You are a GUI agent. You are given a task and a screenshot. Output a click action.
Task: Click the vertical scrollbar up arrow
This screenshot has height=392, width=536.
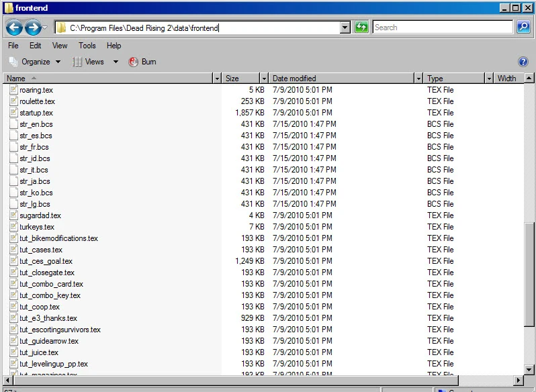tap(529, 79)
